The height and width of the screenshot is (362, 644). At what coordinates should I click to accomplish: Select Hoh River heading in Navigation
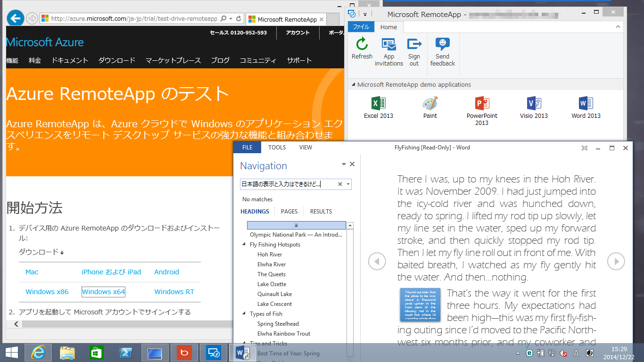point(270,255)
